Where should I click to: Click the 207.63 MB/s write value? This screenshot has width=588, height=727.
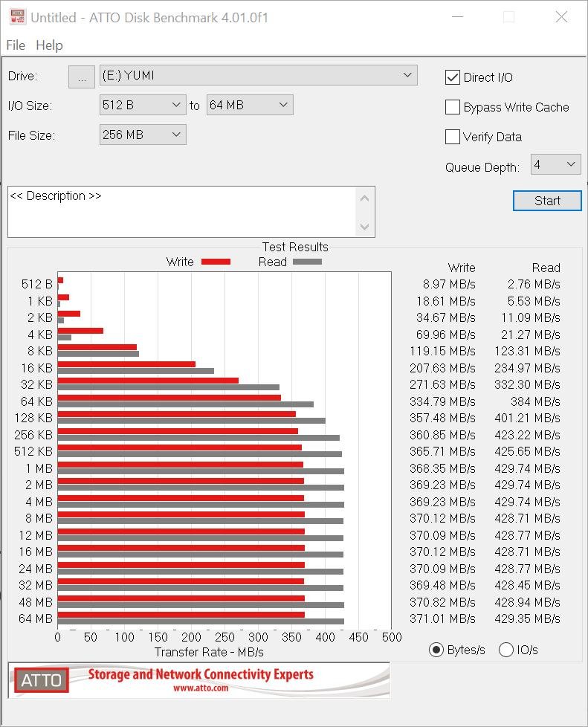pos(442,368)
